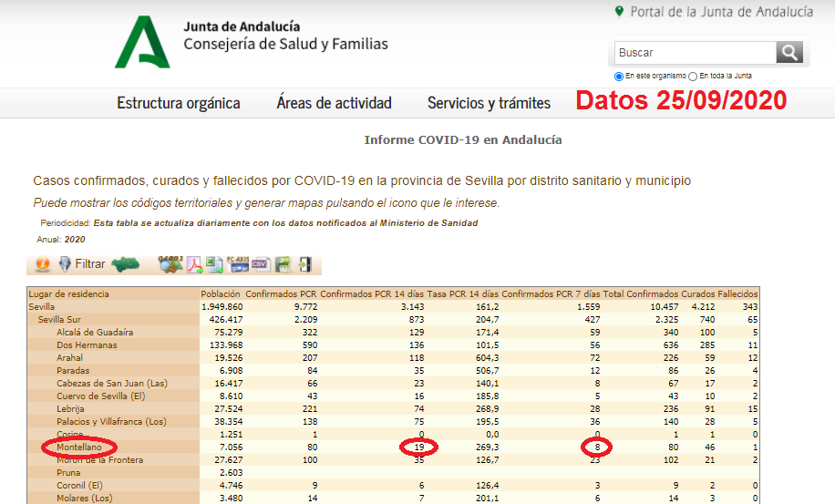Click the Junta de Andalucía logo

tap(142, 42)
